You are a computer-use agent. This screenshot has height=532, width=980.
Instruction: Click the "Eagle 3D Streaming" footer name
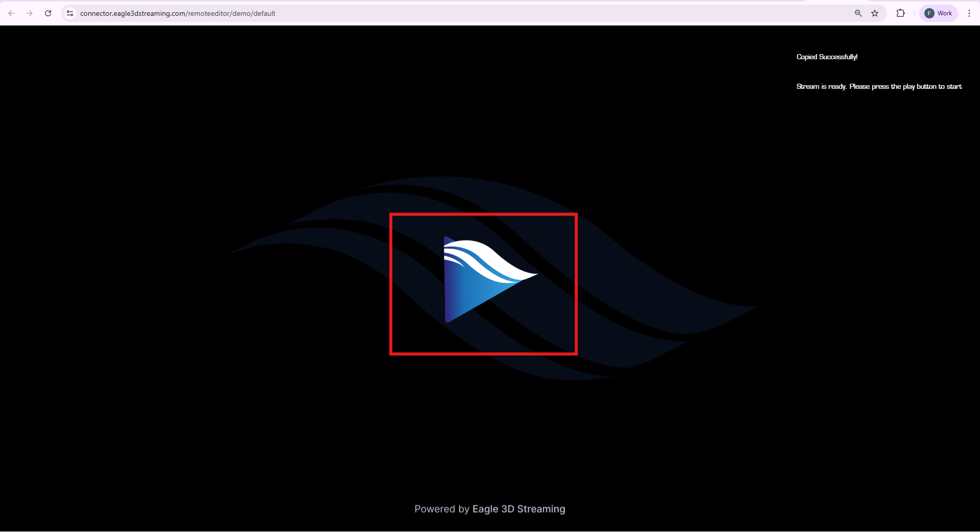point(518,509)
